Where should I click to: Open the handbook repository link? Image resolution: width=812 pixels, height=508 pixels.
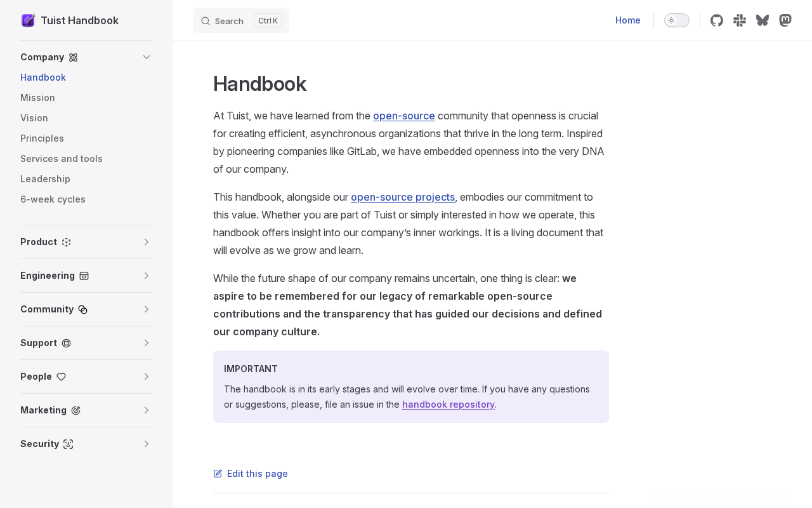(x=448, y=404)
